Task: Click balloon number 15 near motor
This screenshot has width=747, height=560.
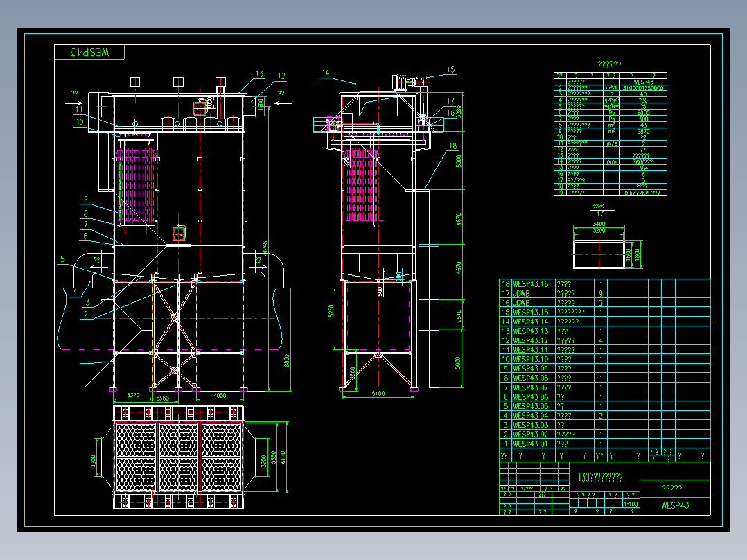Action: point(450,69)
